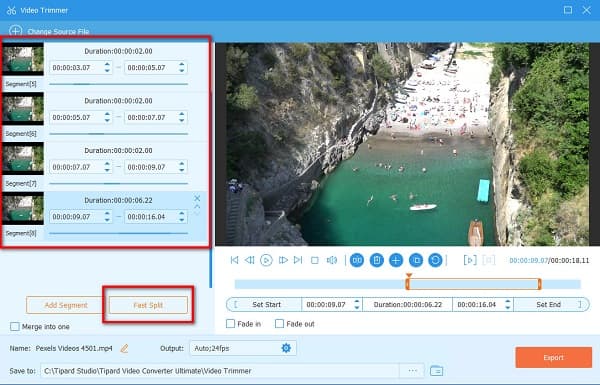
Task: Enable the Fade in checkbox
Action: tap(230, 324)
